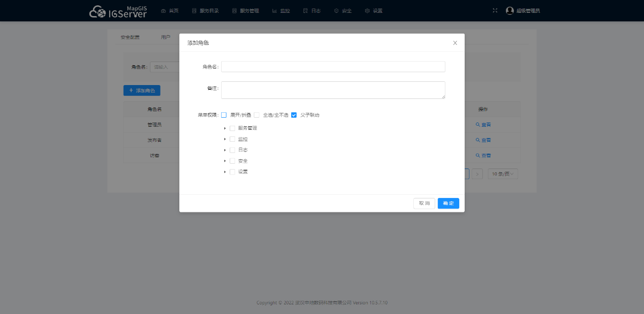Check the 全选/全不选 checkbox

pos(256,115)
